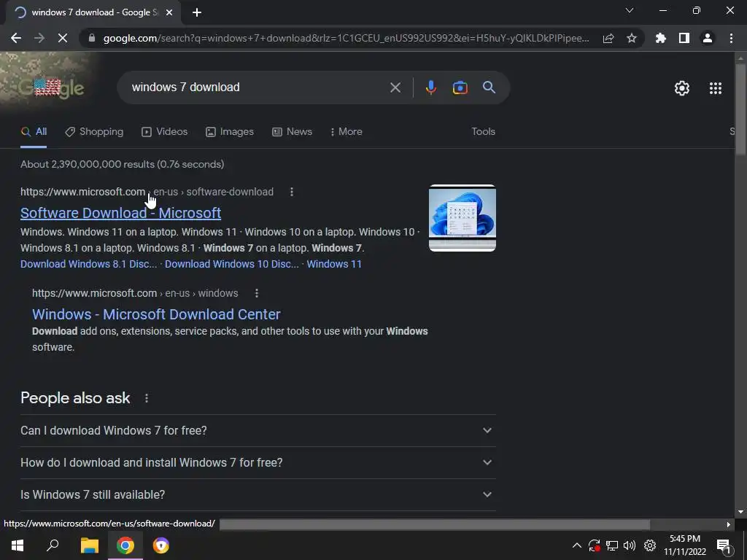The height and width of the screenshot is (560, 747).
Task: Open the Google apps grid
Action: [716, 88]
